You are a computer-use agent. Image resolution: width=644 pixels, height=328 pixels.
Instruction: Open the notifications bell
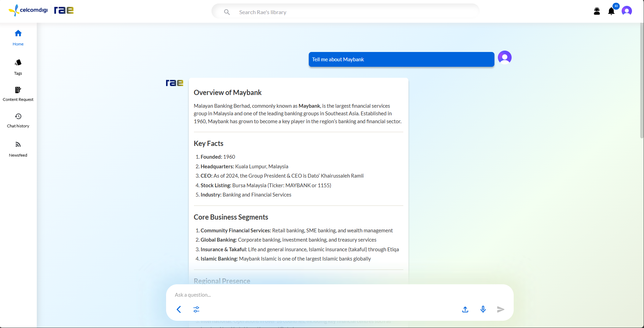pos(611,11)
